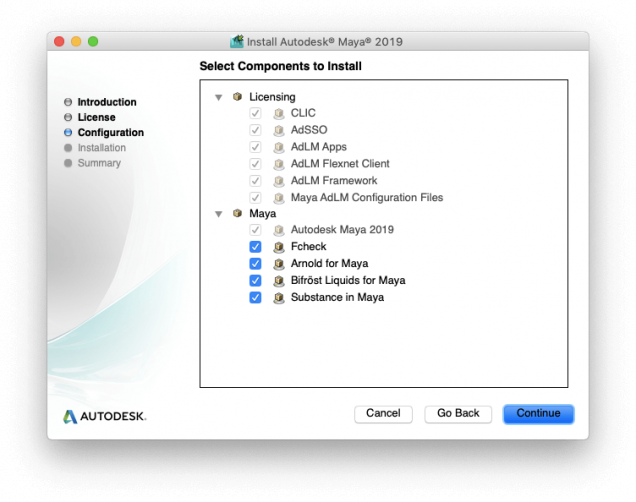Click the Autodesk logo

(105, 416)
